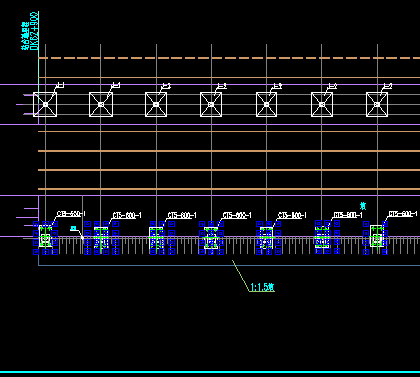Select the solid orange line directly under the dashed line
Image resolution: width=420 pixels, height=377 pixels.
229,78
